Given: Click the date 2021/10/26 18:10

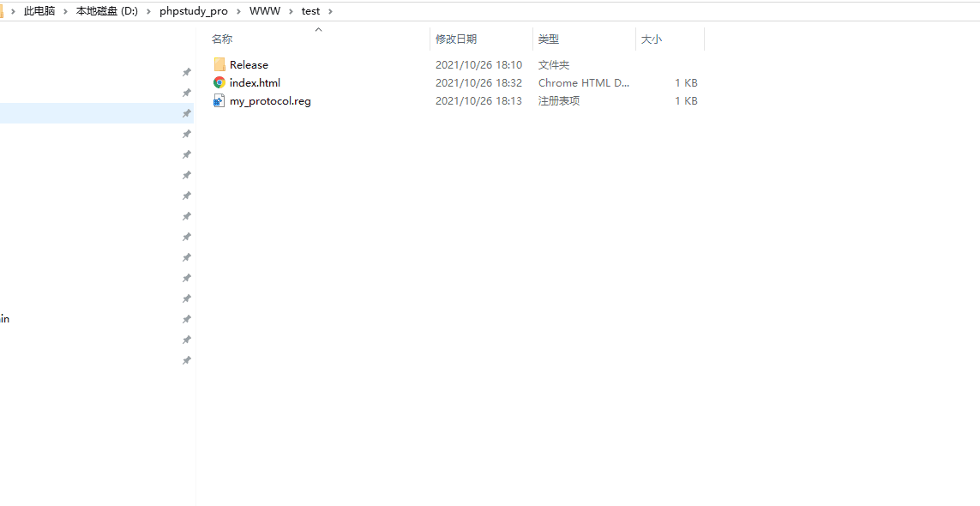Looking at the screenshot, I should pyautogui.click(x=478, y=64).
